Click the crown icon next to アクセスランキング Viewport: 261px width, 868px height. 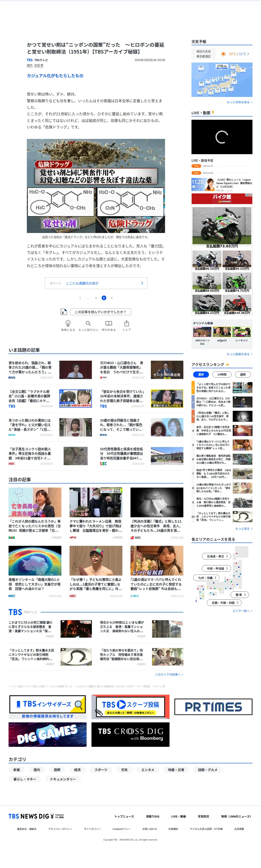tap(227, 364)
